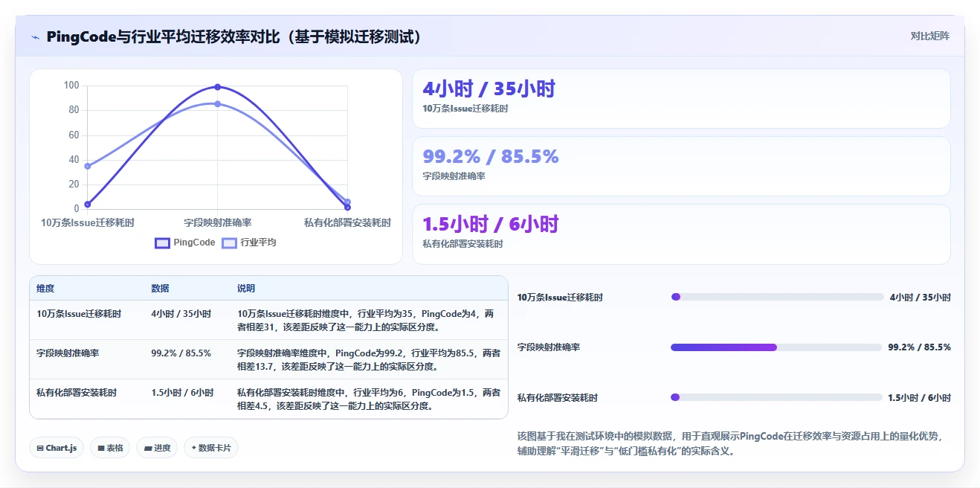This screenshot has height=488, width=980.
Task: Click the Chart.js chip icon
Action: coord(40,448)
